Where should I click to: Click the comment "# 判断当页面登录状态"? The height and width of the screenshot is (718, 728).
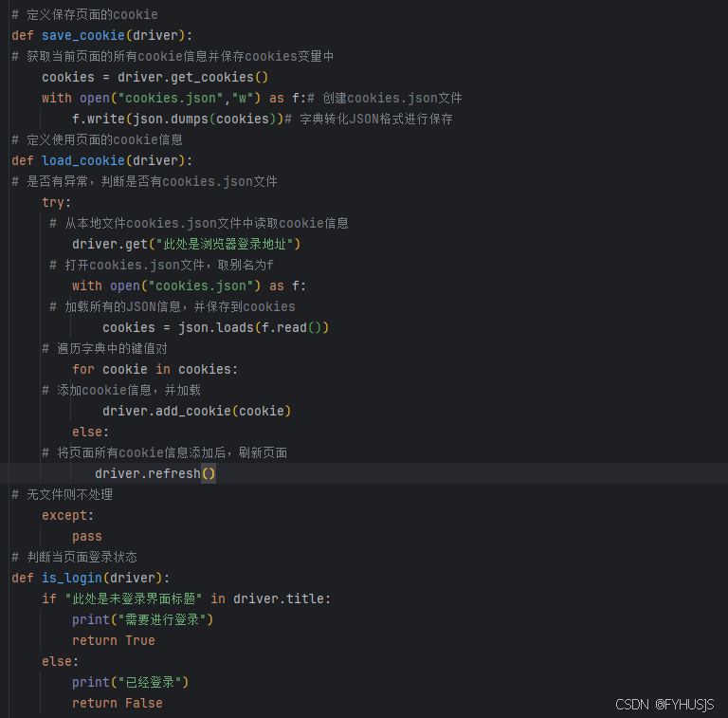[74, 558]
